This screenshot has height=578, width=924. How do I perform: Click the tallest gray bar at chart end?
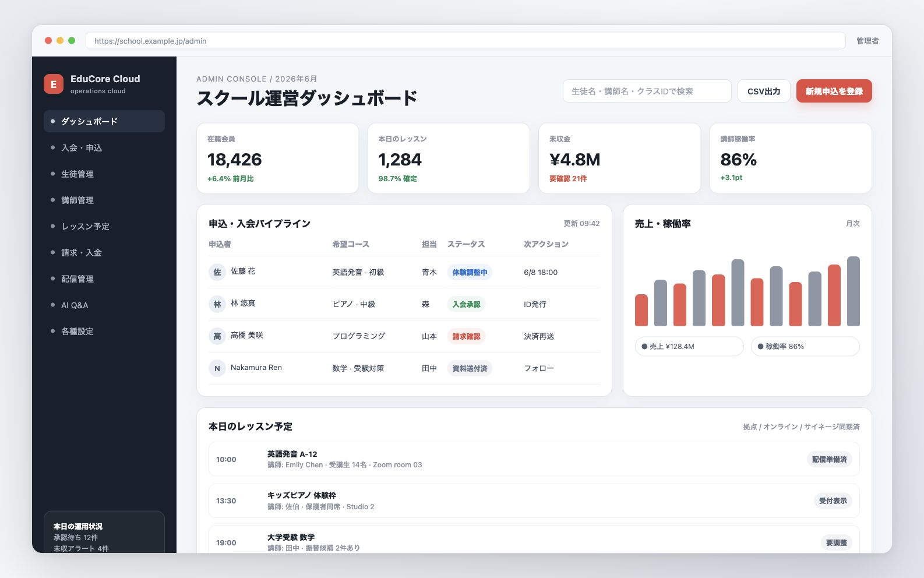854,291
